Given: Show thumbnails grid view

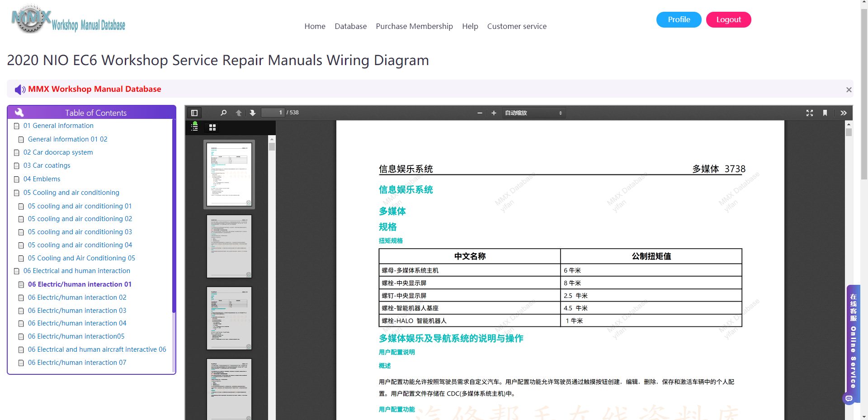Looking at the screenshot, I should pos(212,127).
